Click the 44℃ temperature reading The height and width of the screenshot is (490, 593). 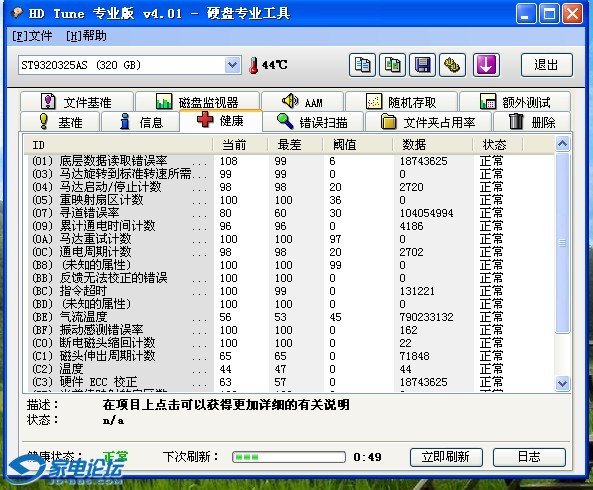(275, 65)
